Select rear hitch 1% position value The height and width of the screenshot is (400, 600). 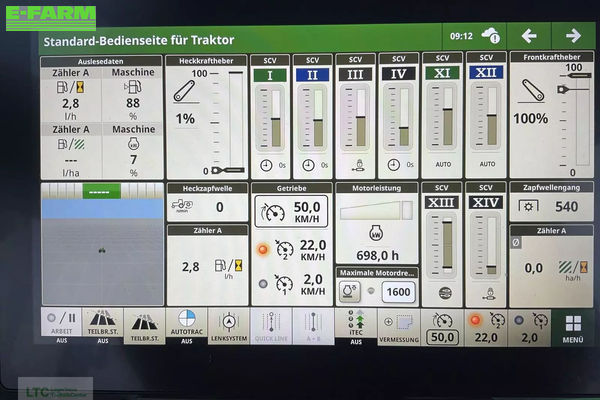pyautogui.click(x=185, y=119)
